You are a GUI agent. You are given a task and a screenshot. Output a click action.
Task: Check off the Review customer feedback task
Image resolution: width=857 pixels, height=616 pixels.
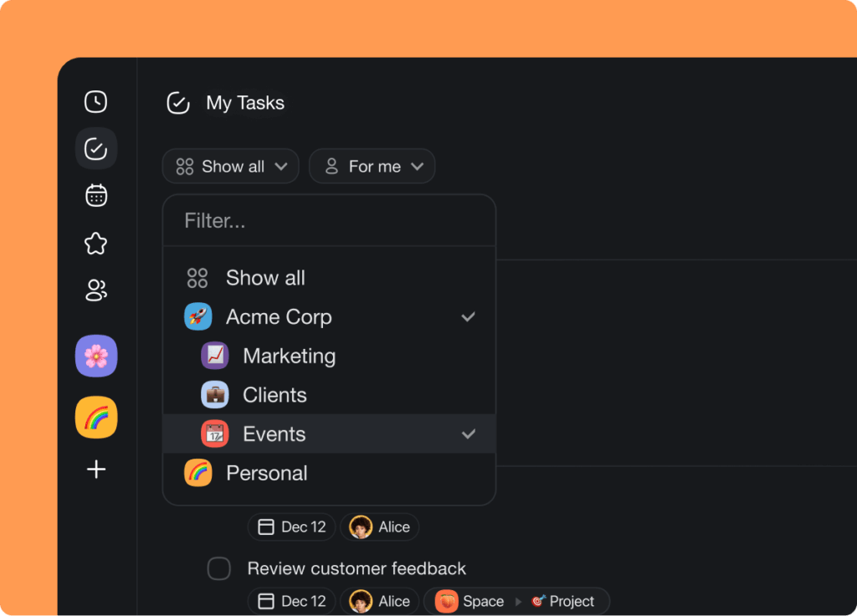pyautogui.click(x=218, y=568)
